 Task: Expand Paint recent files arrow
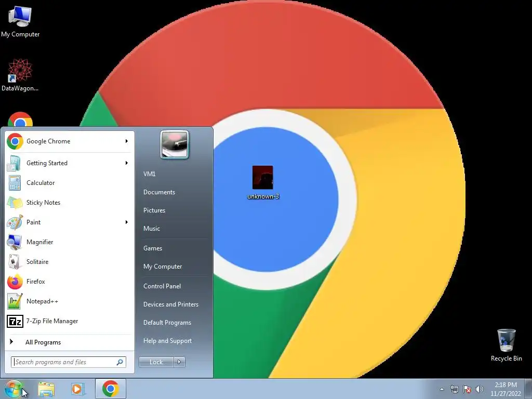(127, 222)
